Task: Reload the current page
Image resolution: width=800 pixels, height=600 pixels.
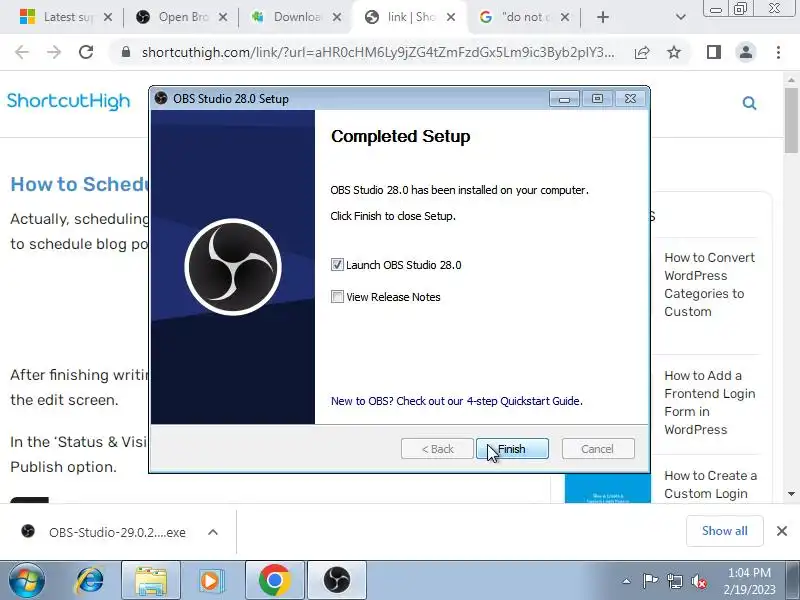Action: (x=86, y=52)
